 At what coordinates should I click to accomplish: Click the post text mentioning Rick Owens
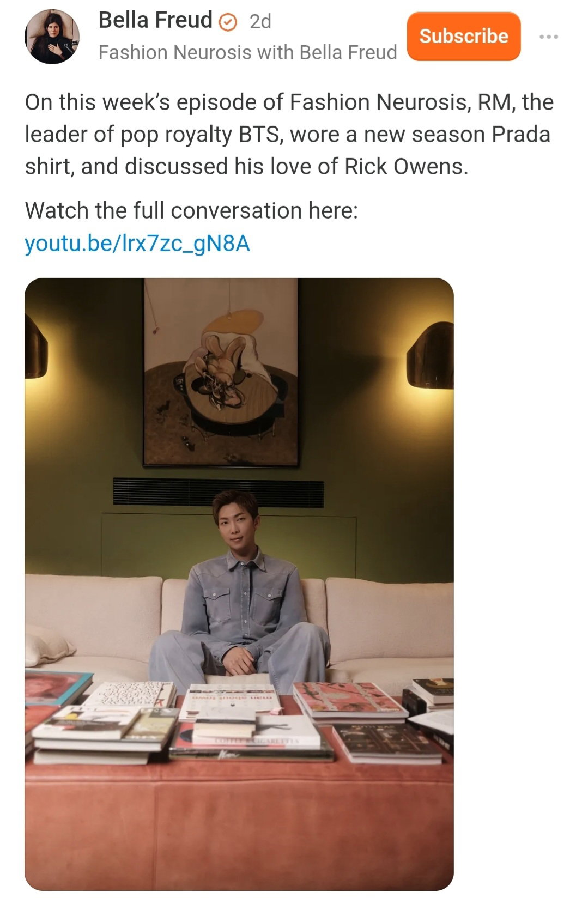(289, 134)
